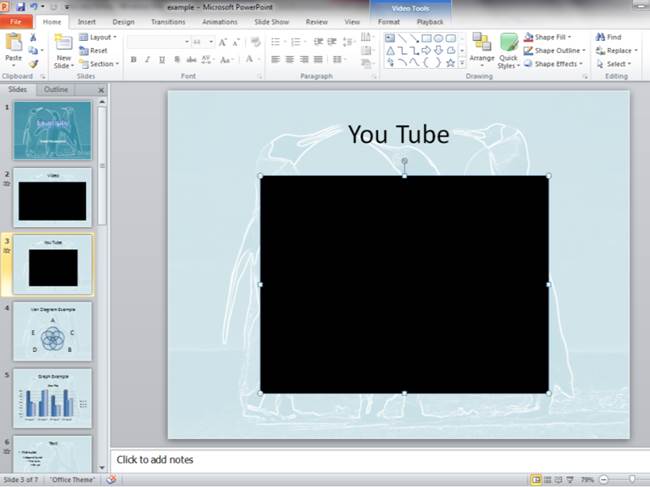Toggle Underline text formatting

tap(161, 60)
